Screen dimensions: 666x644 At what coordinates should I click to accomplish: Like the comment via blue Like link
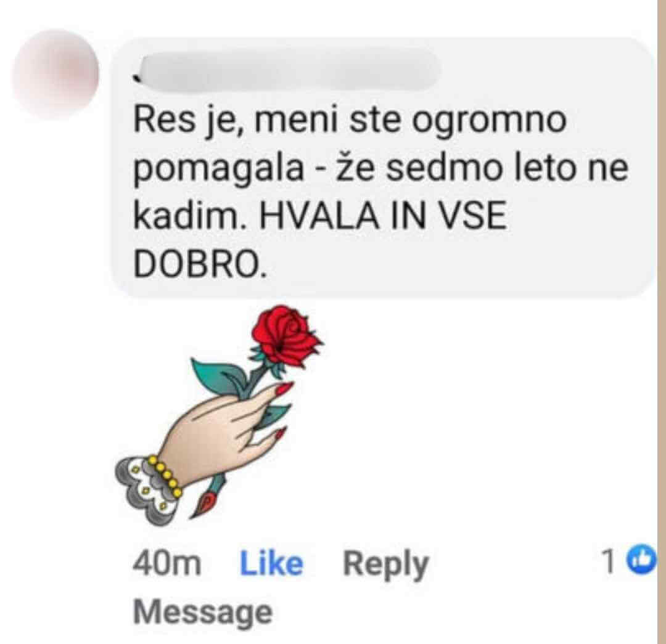[271, 564]
